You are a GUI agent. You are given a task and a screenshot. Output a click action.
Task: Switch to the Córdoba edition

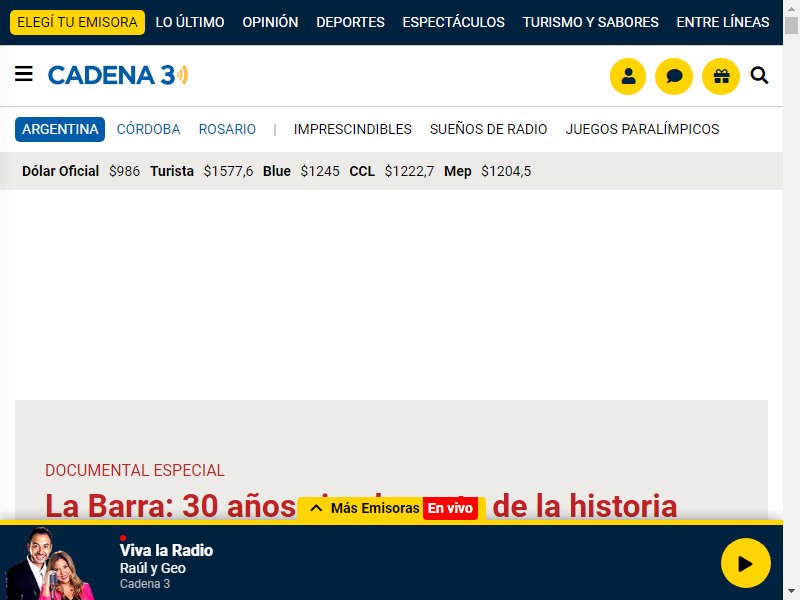(x=148, y=129)
